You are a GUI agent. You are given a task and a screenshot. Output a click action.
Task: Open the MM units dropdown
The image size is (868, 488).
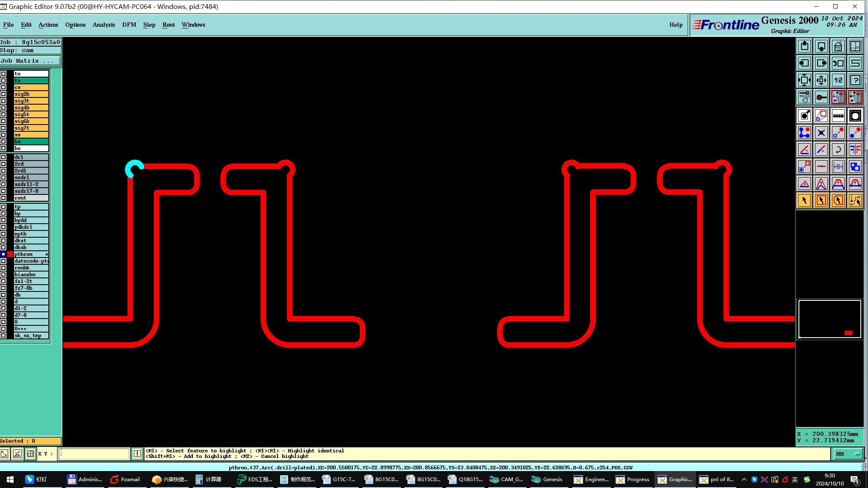[x=849, y=454]
